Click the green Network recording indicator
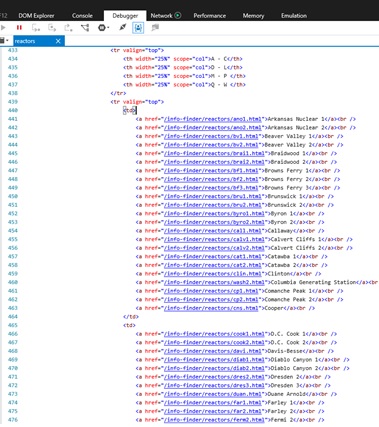379x427 pixels. tap(178, 15)
